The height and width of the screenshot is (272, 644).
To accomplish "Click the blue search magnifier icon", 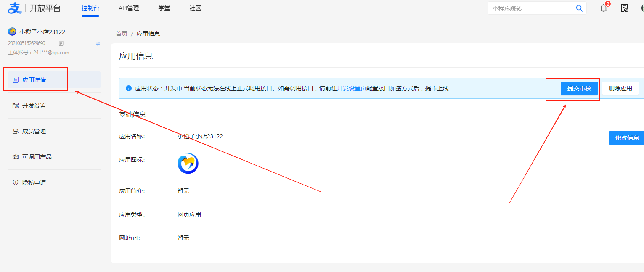I will click(579, 8).
